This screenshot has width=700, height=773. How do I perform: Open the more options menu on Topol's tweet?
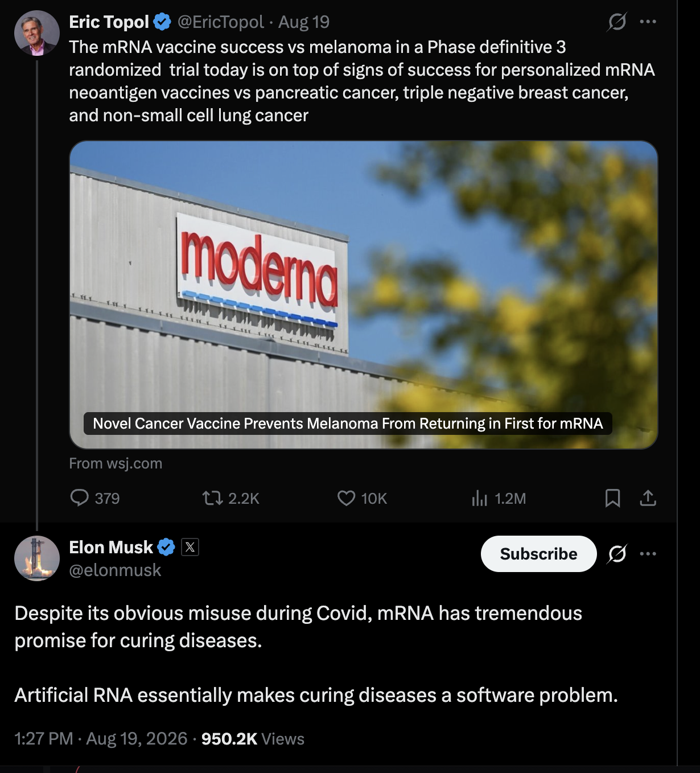648,22
